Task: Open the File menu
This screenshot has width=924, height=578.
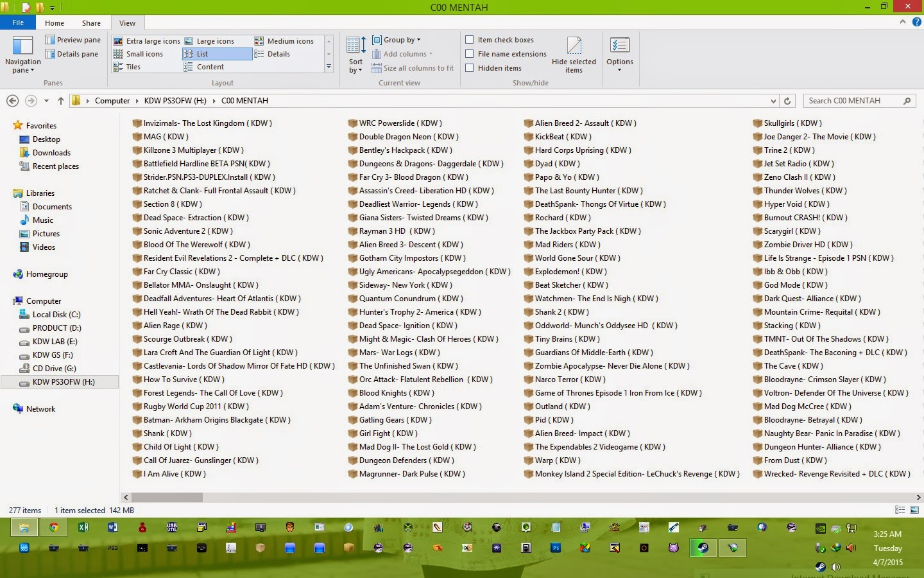Action: pyautogui.click(x=18, y=22)
